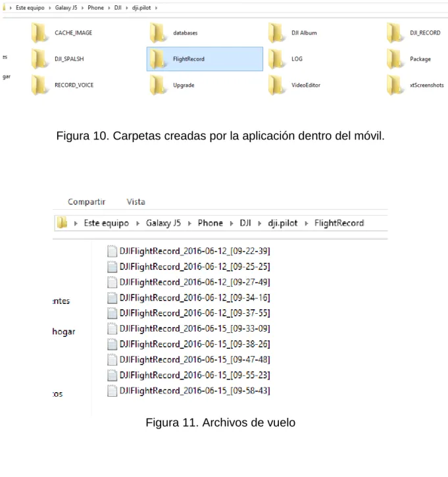The image size is (448, 477).
Task: Expand arrow before Galaxy J5 in lower address bar
Action: coord(137,223)
